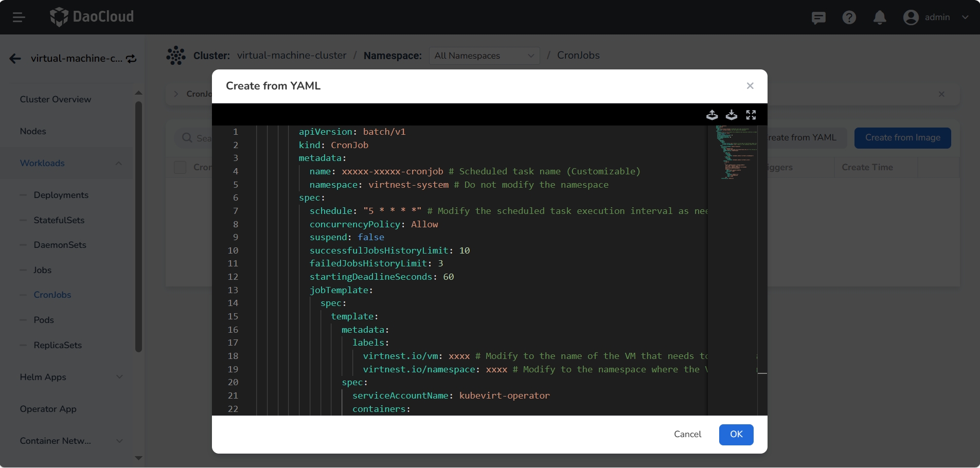Go back using the arrow next to virtual-machine-c...

pos(15,58)
